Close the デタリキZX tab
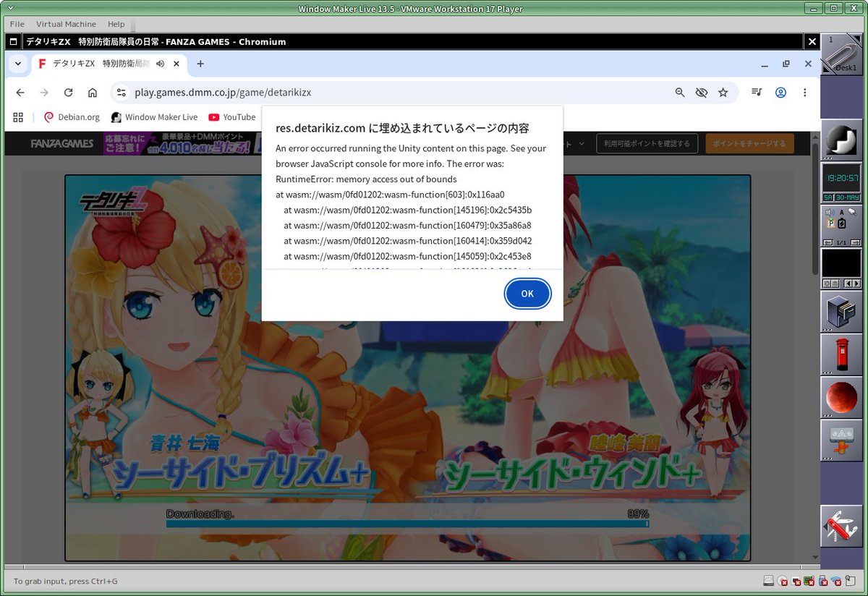This screenshot has height=596, width=868. (176, 64)
